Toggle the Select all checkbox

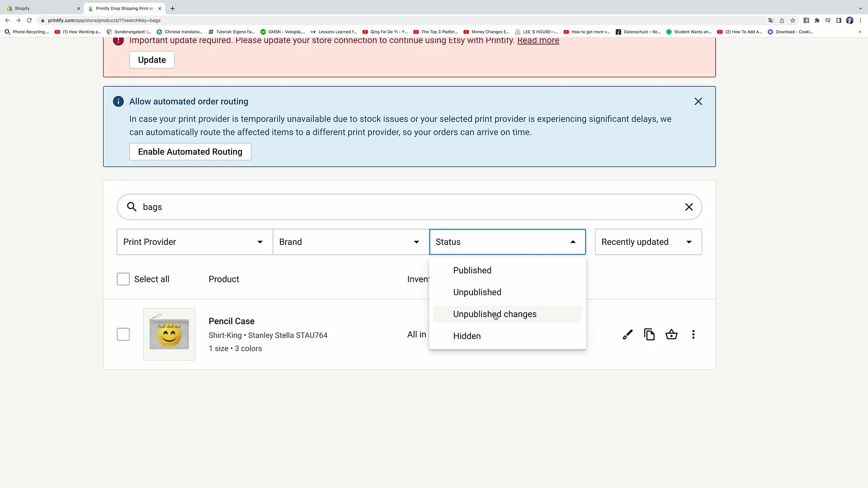click(123, 279)
